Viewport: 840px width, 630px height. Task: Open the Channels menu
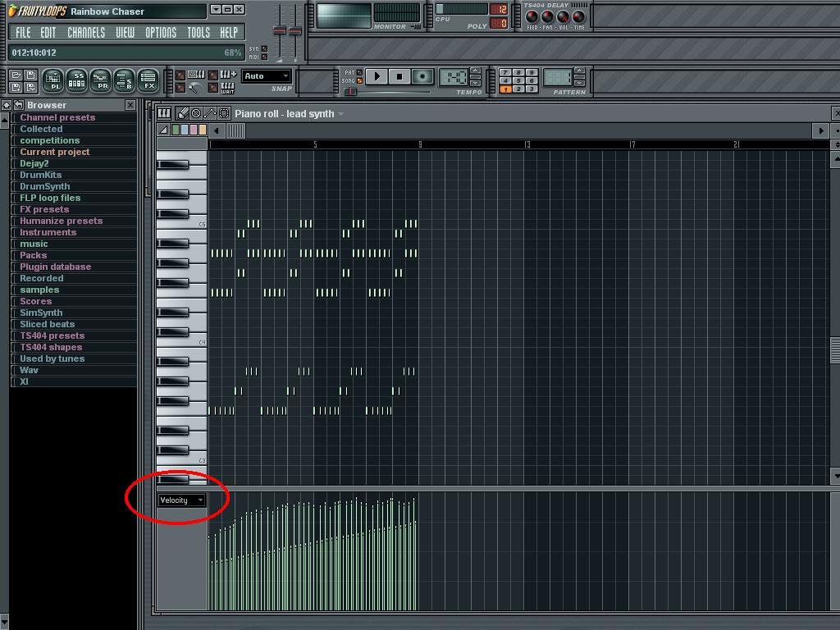[86, 33]
